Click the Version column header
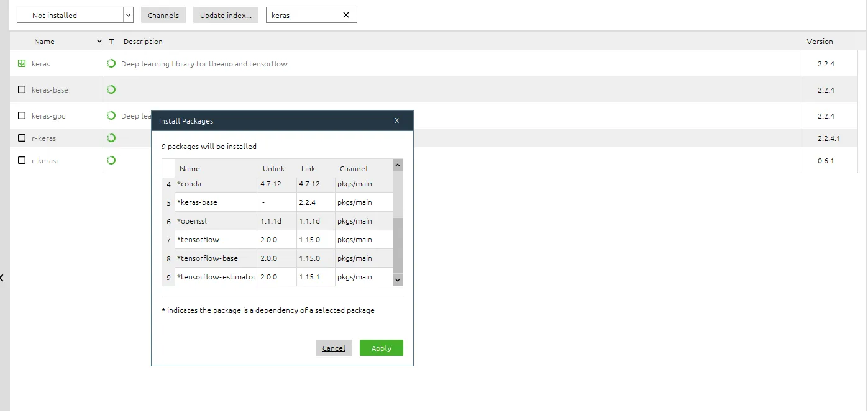The image size is (868, 411). tap(820, 42)
